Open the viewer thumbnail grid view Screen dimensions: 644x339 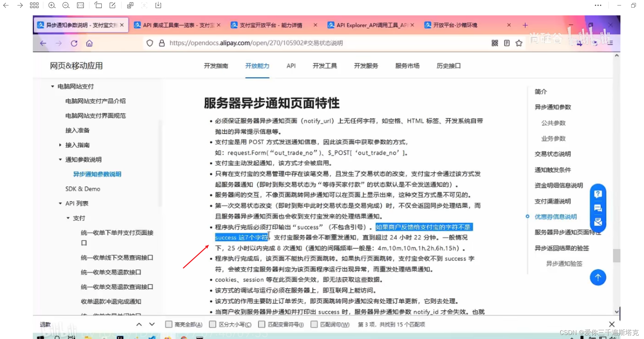[x=34, y=5]
